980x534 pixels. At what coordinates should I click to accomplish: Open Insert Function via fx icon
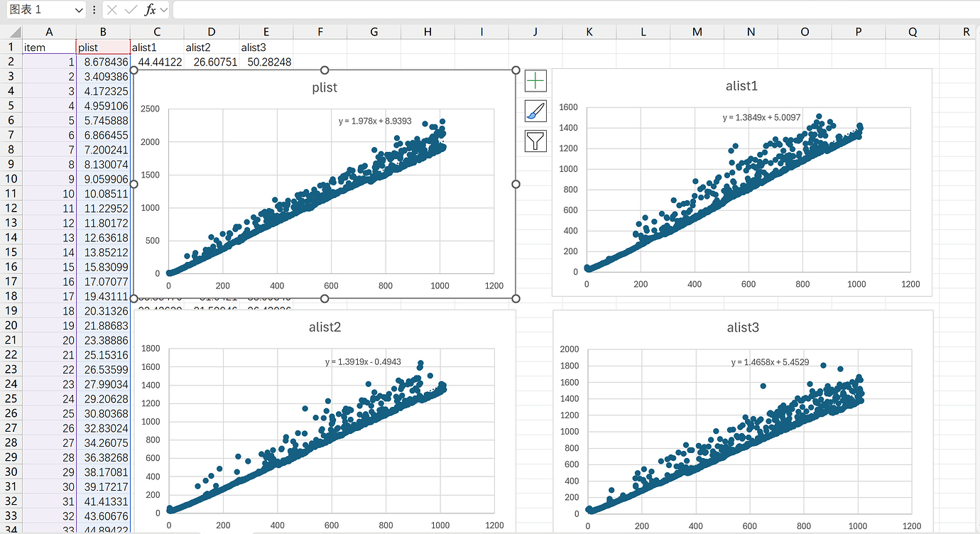[x=150, y=10]
